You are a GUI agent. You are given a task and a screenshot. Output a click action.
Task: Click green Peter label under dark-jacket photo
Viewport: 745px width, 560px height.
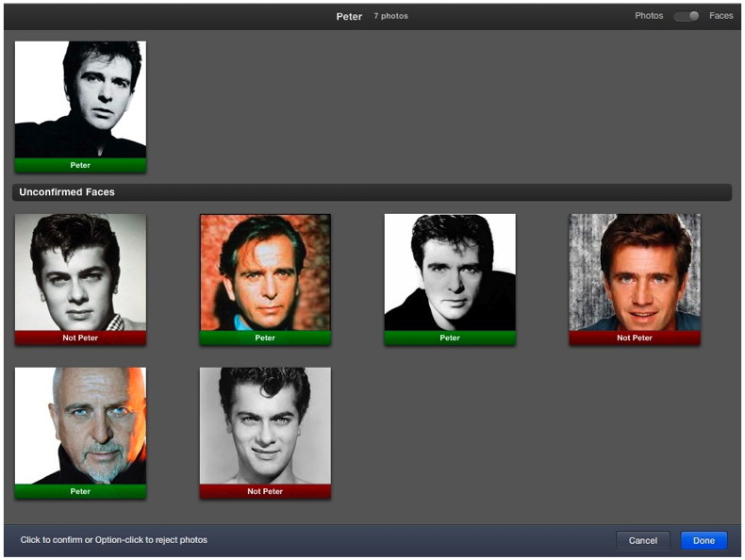pos(450,338)
